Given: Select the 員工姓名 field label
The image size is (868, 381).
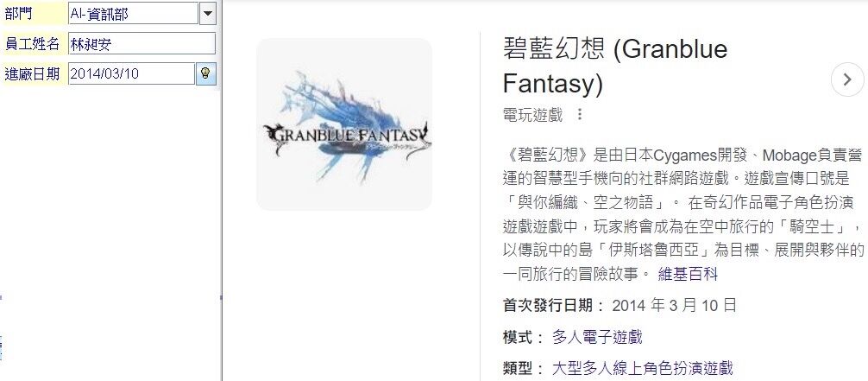Looking at the screenshot, I should [32, 44].
